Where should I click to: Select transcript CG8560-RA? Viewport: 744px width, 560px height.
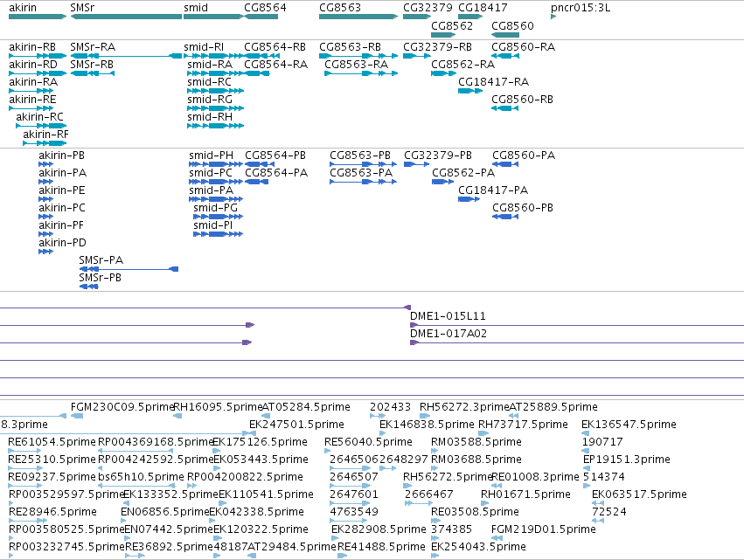(505, 56)
